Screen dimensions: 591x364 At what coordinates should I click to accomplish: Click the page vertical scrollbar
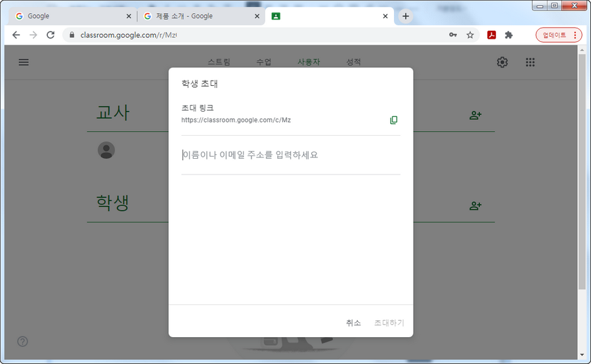[x=582, y=172]
